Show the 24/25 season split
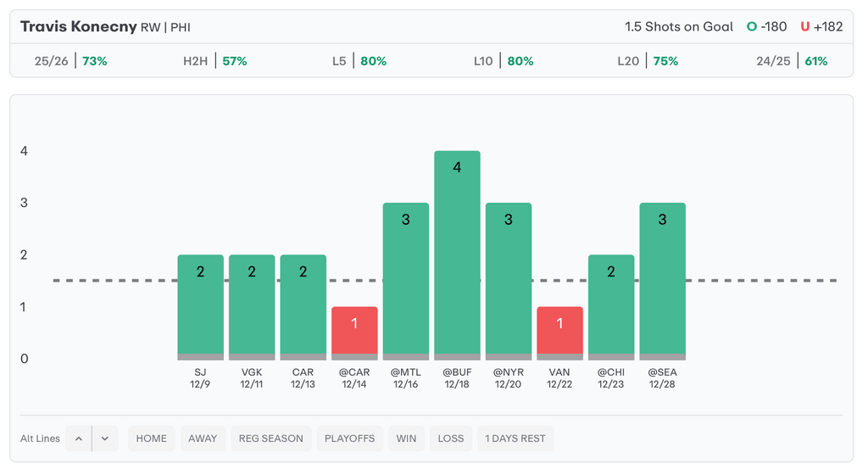The image size is (868, 475). [x=792, y=61]
